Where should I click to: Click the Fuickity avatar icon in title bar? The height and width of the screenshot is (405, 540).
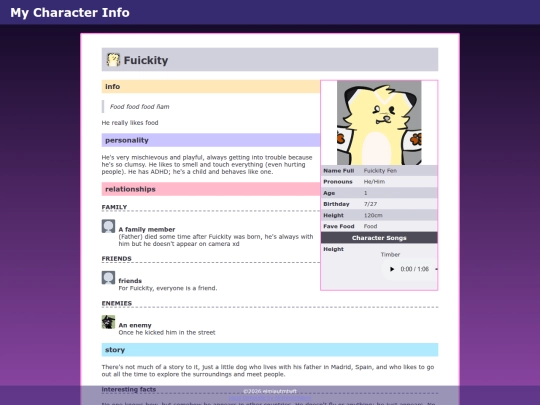(113, 60)
